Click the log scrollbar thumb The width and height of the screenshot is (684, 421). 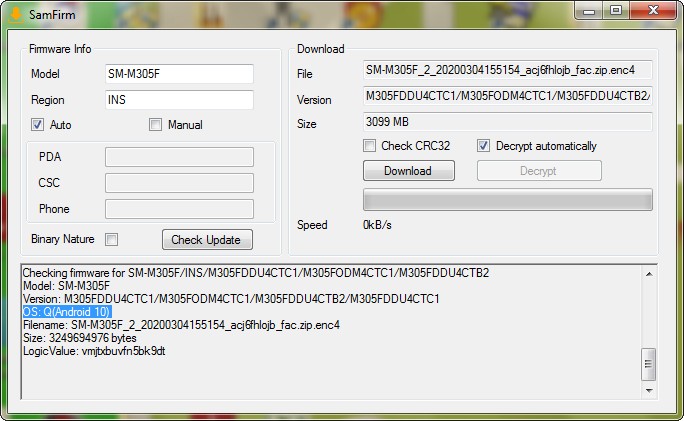click(649, 364)
